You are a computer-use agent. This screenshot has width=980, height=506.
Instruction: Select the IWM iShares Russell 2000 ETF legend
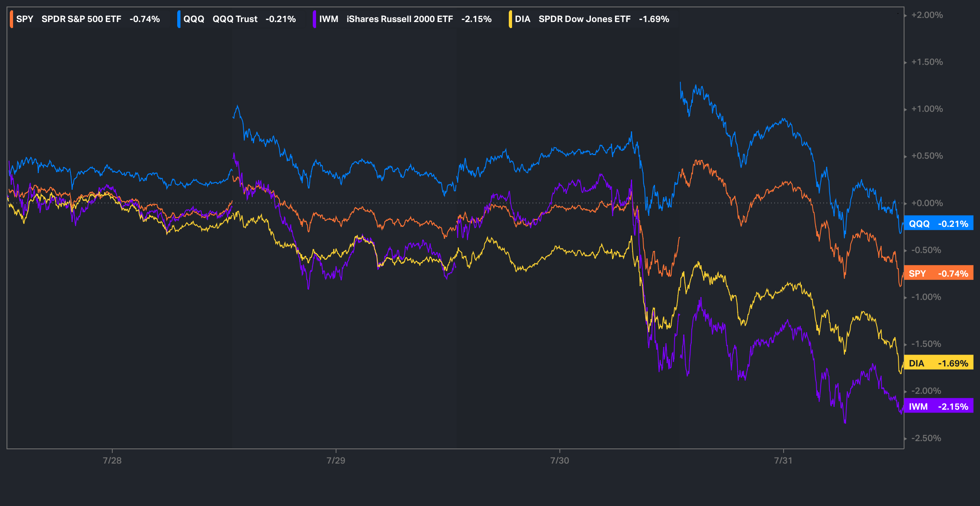coord(405,19)
